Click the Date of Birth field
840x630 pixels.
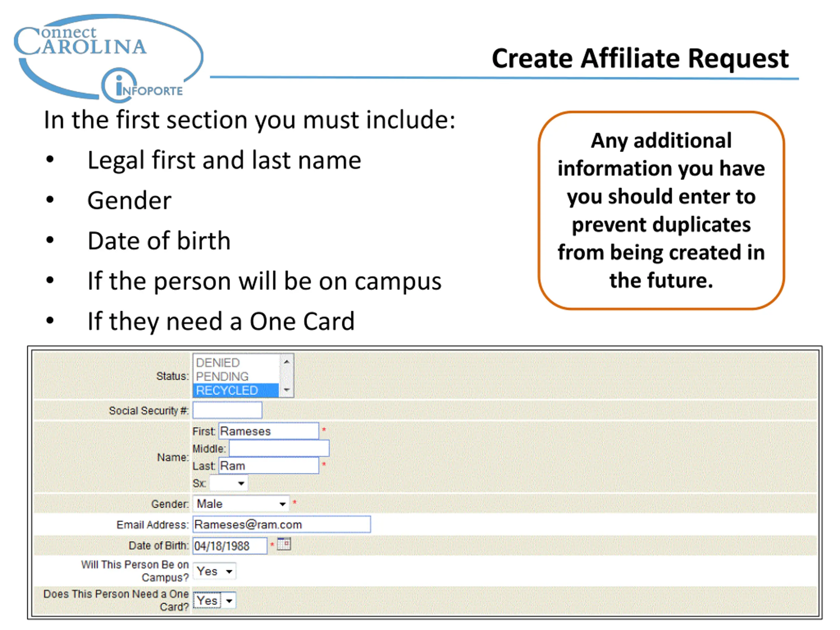(x=230, y=546)
